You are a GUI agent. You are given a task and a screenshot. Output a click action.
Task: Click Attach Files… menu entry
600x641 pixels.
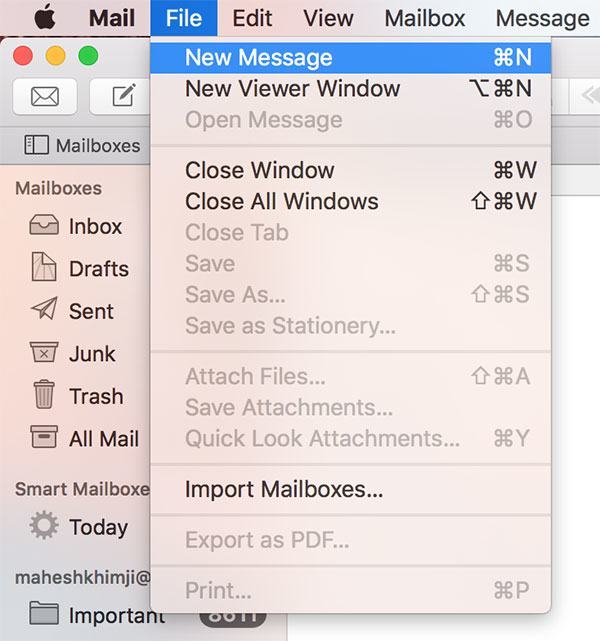pyautogui.click(x=351, y=376)
